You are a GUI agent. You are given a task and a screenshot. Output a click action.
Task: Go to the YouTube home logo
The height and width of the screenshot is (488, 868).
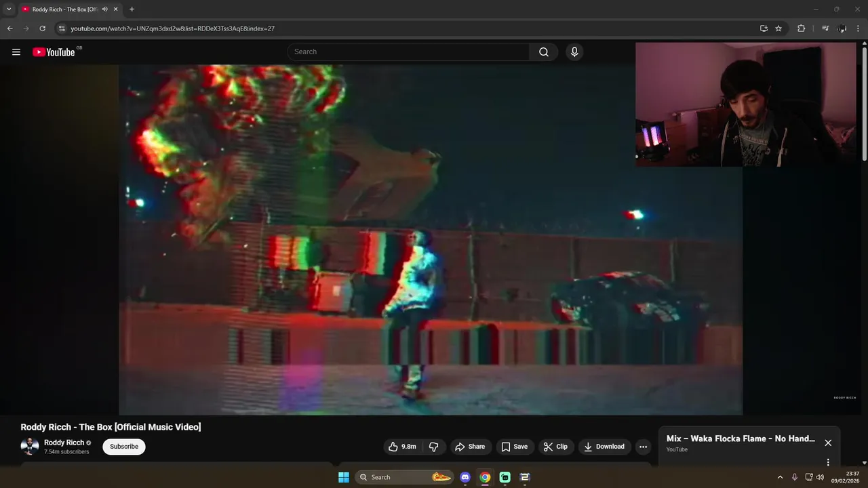[54, 52]
